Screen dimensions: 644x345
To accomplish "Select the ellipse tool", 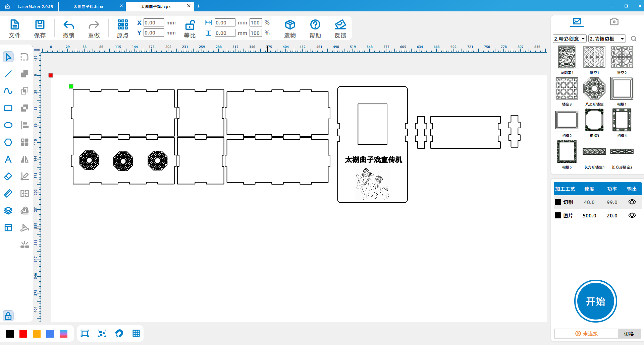I will pos(8,125).
